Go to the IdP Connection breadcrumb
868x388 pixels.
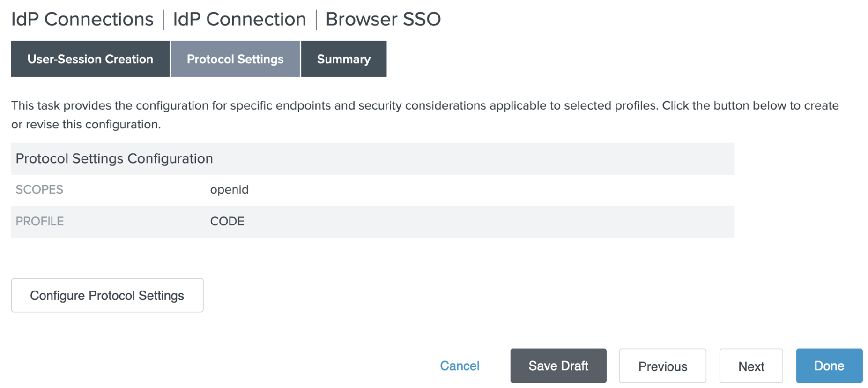tap(239, 19)
